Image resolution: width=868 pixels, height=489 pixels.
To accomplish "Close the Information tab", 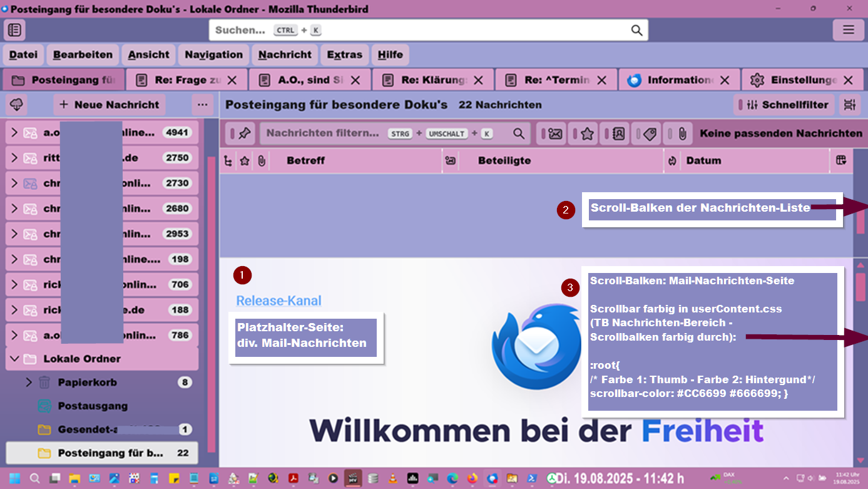I will coord(725,80).
